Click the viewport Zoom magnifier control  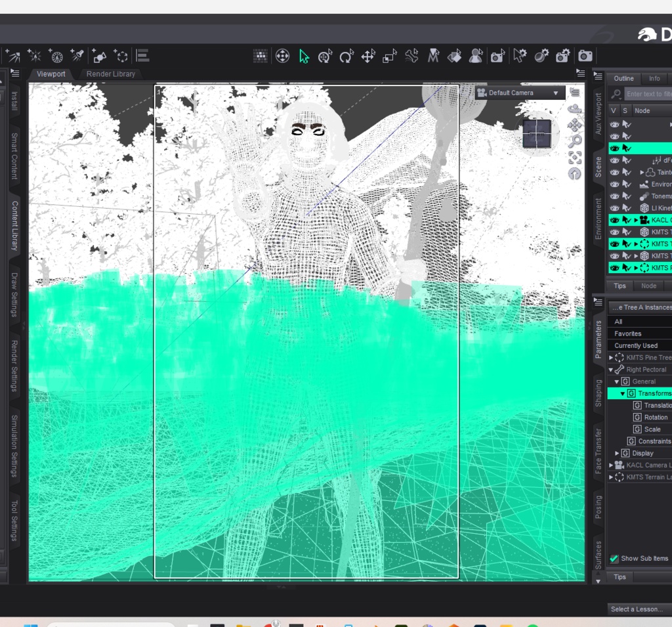point(575,141)
